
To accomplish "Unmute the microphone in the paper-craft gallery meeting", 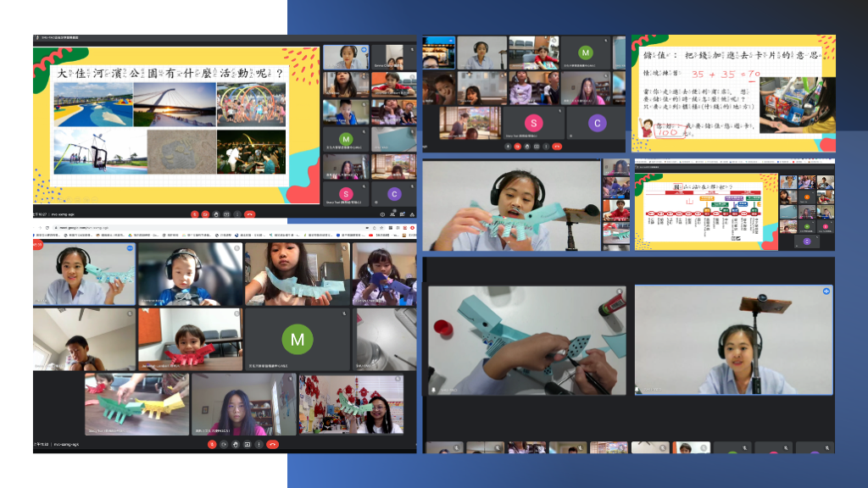I will click(x=211, y=444).
